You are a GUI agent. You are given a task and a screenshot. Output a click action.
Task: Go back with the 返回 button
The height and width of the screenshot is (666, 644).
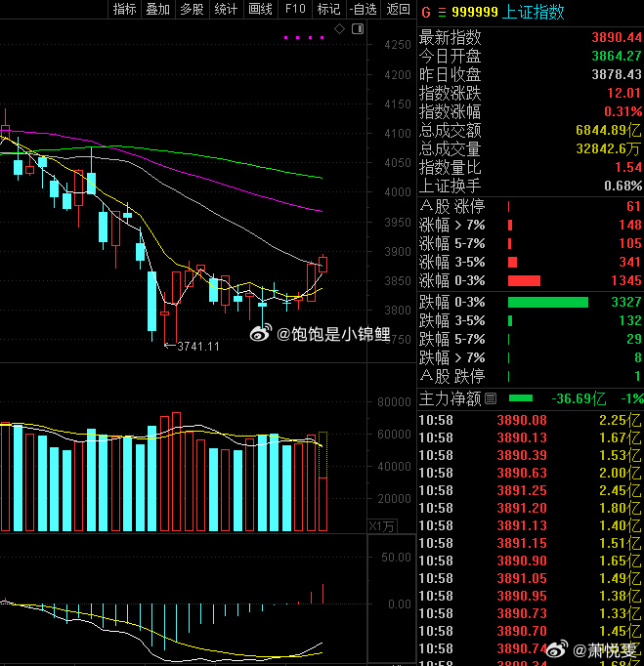[x=399, y=9]
